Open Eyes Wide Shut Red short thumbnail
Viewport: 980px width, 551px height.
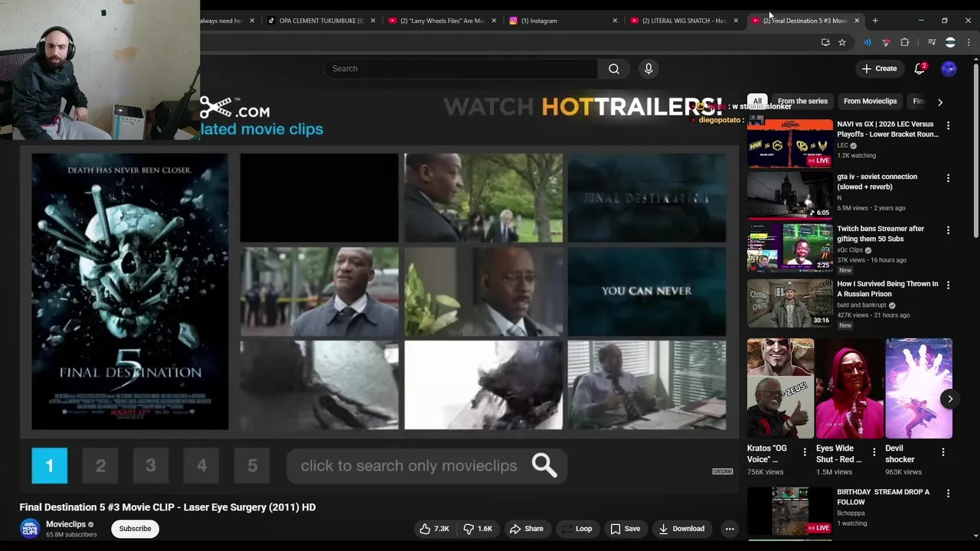point(849,388)
